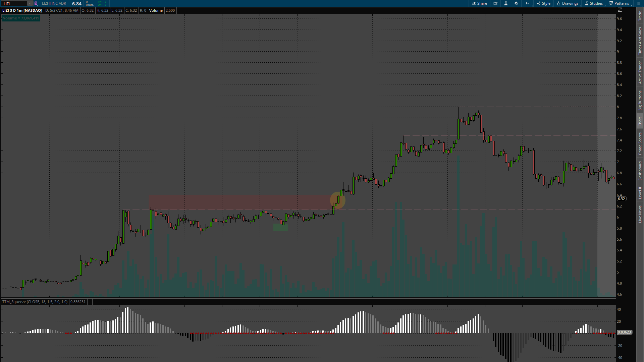Open the Active Trader side panel
Viewport: 644px width, 362px height.
[640, 72]
